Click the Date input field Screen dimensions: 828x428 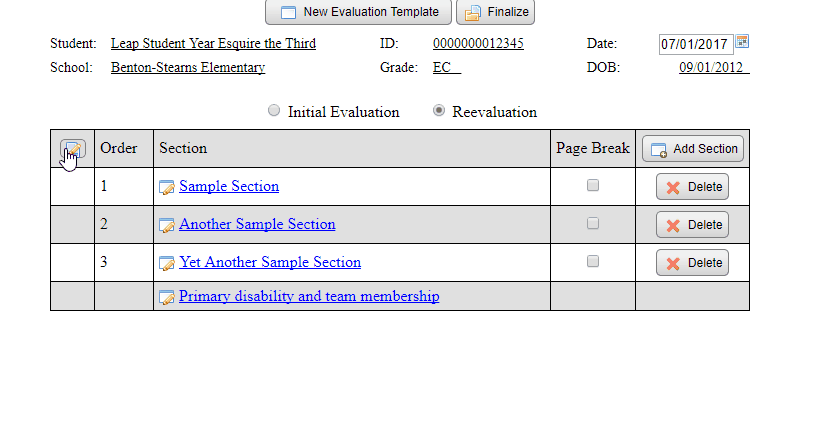[695, 44]
